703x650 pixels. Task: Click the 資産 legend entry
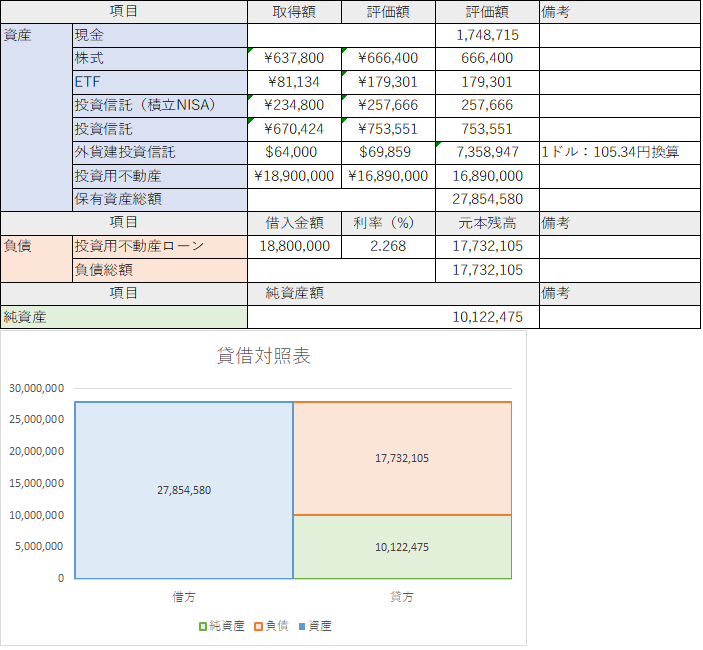(x=315, y=626)
